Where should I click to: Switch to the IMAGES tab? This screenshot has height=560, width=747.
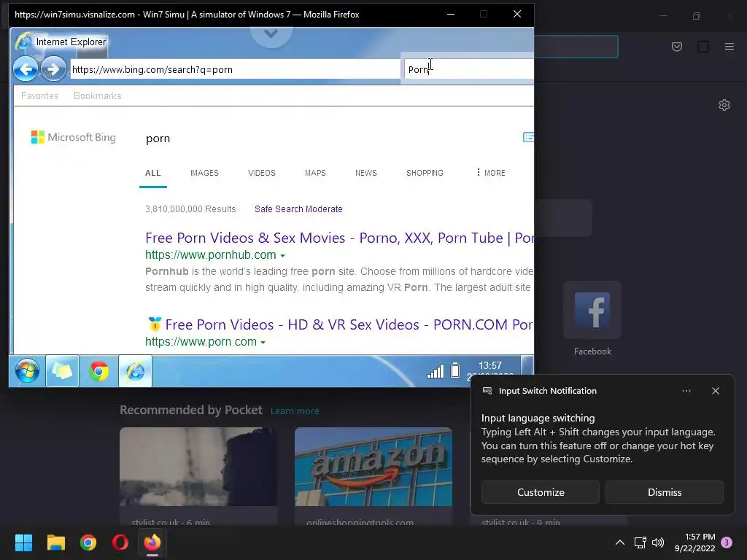204,173
